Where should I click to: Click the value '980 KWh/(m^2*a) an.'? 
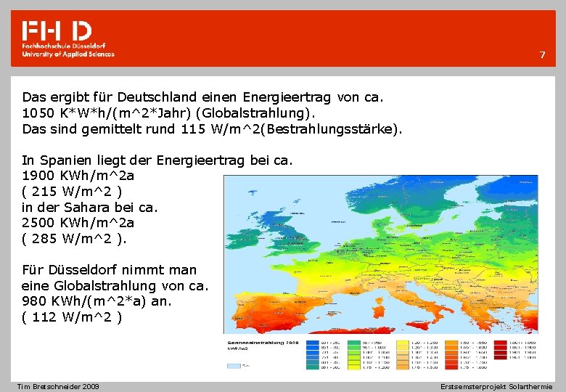click(x=97, y=301)
